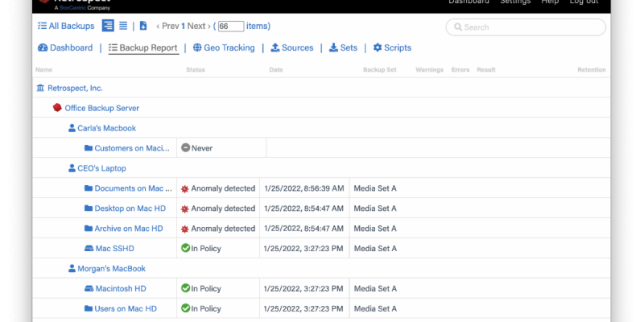This screenshot has width=644, height=322.
Task: Click the gray Never status icon
Action: click(x=186, y=147)
